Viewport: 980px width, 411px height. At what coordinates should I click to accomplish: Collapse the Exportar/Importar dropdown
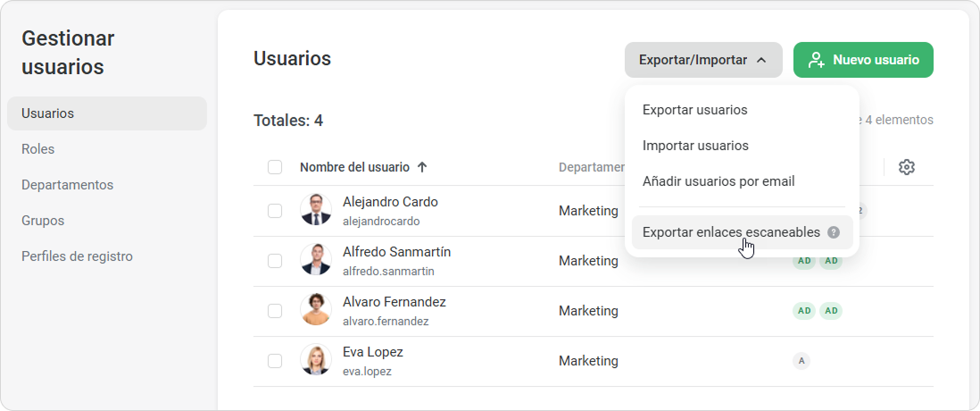coord(703,60)
